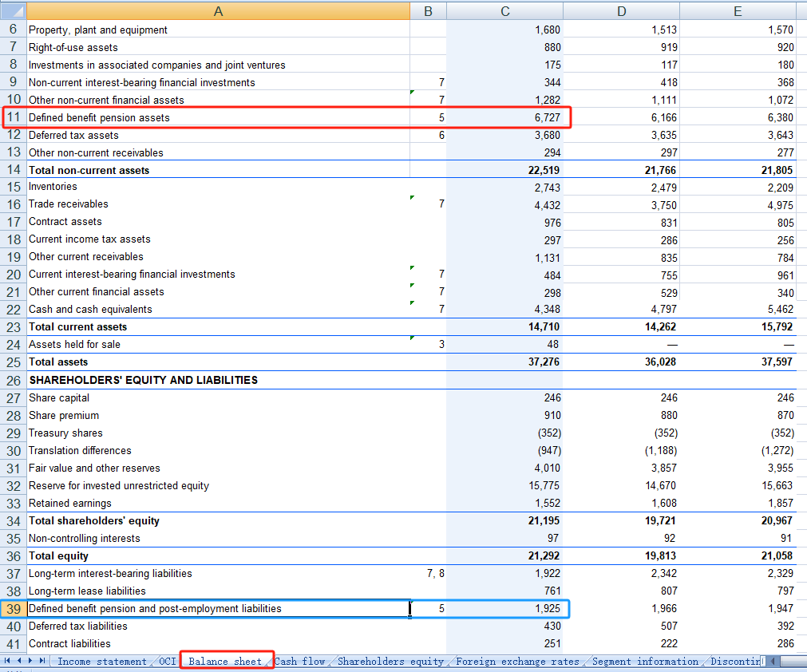The image size is (807, 672).
Task: Select row 11 header
Action: tap(14, 117)
